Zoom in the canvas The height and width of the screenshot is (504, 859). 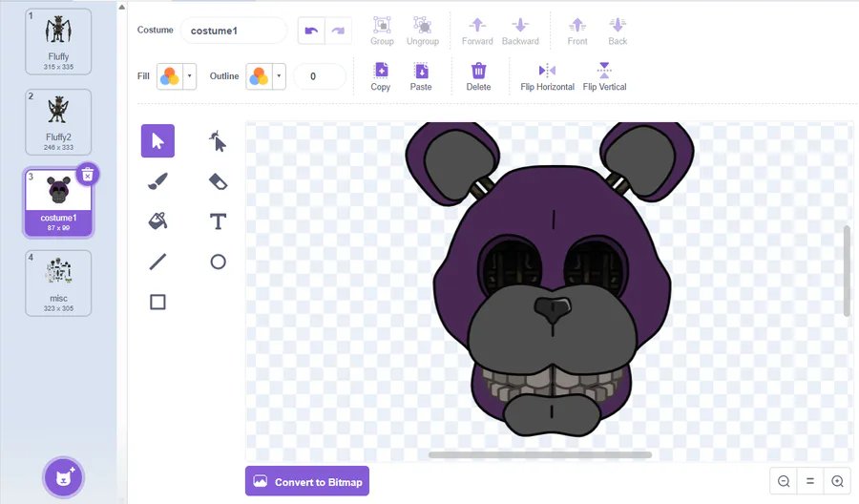837,481
